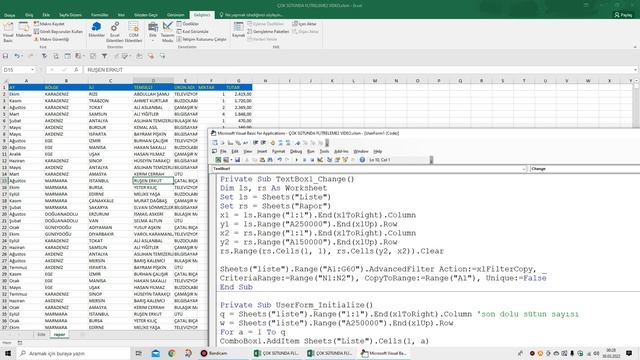This screenshot has height=360, width=640.
Task: Click Windows Start button on taskbar
Action: coord(8,353)
